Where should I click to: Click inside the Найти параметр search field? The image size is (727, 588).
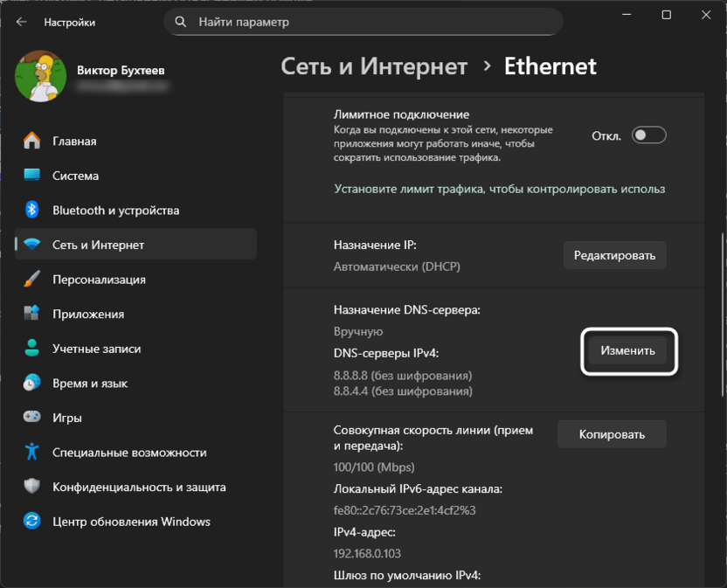click(x=350, y=22)
